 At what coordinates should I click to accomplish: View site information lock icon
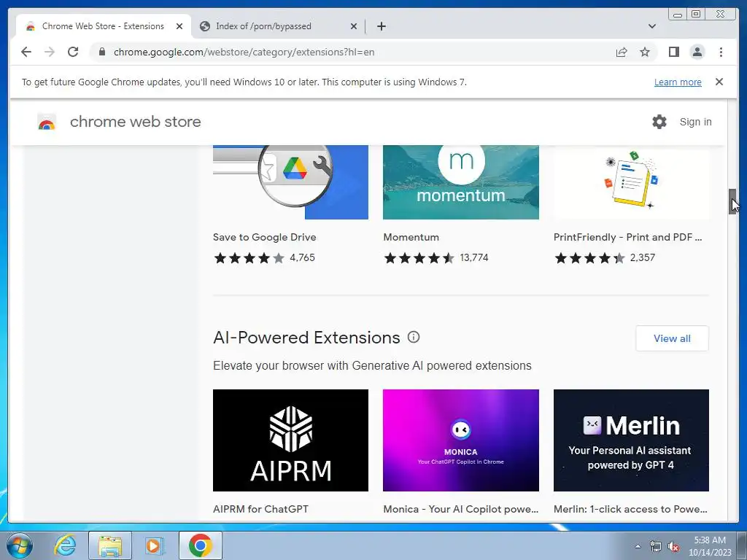pyautogui.click(x=102, y=52)
